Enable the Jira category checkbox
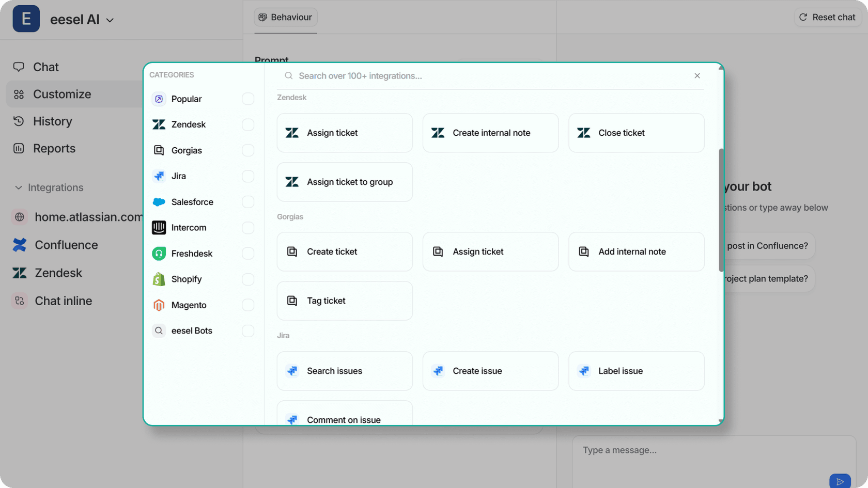The height and width of the screenshot is (488, 868). [248, 176]
